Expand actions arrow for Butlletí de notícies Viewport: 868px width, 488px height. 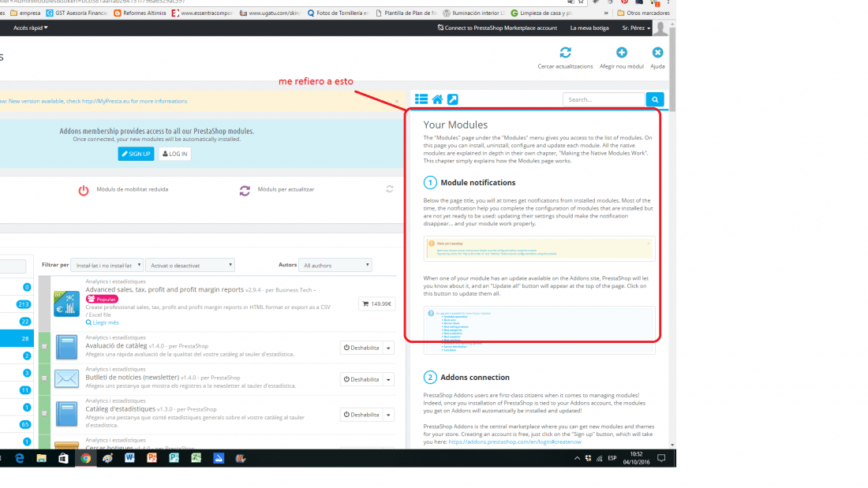(x=388, y=379)
